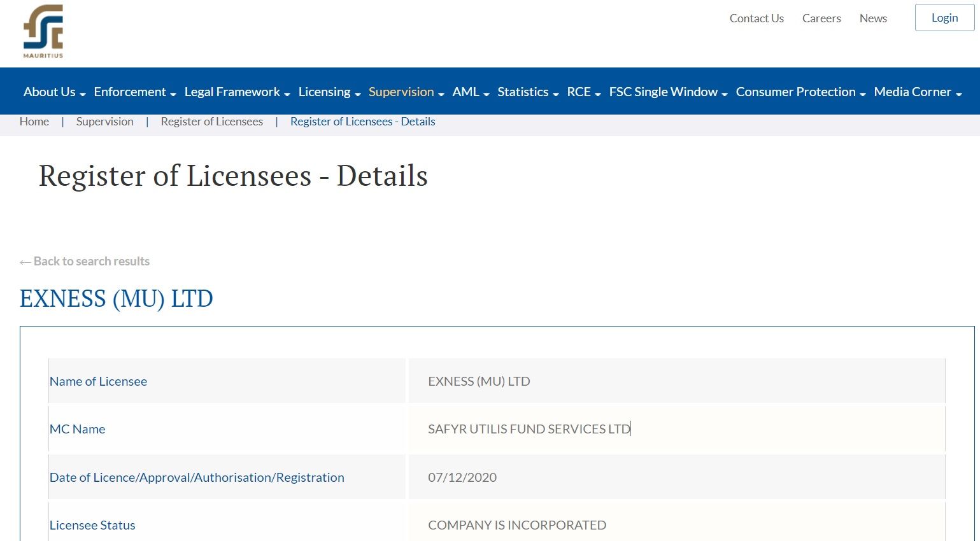Open Register of Licensees breadcrumb
The image size is (980, 541).
coord(212,122)
